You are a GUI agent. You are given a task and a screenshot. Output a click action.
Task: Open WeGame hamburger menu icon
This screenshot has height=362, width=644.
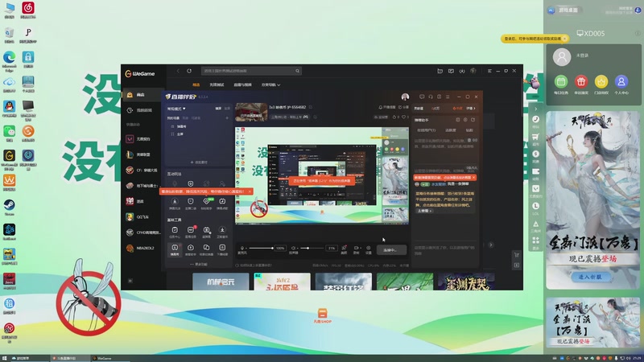point(489,71)
